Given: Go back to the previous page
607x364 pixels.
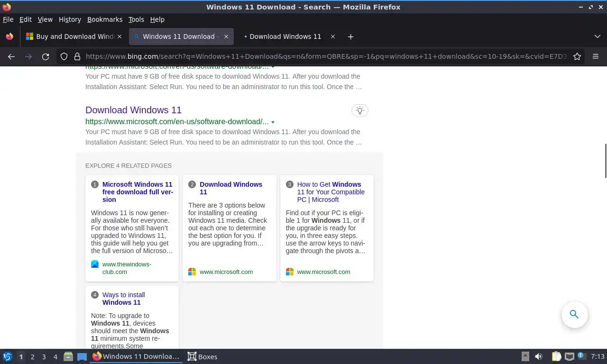Looking at the screenshot, I should pos(11,56).
